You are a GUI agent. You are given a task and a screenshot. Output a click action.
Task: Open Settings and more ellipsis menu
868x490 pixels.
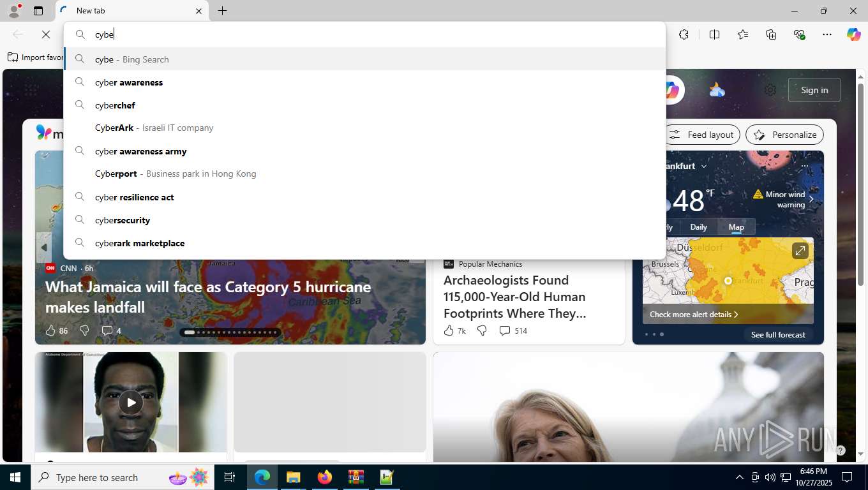(827, 34)
